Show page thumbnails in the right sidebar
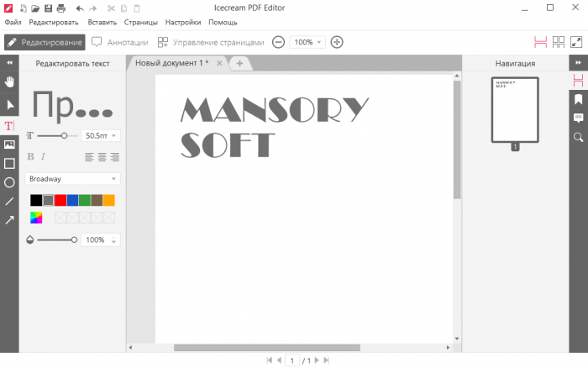 click(x=578, y=81)
